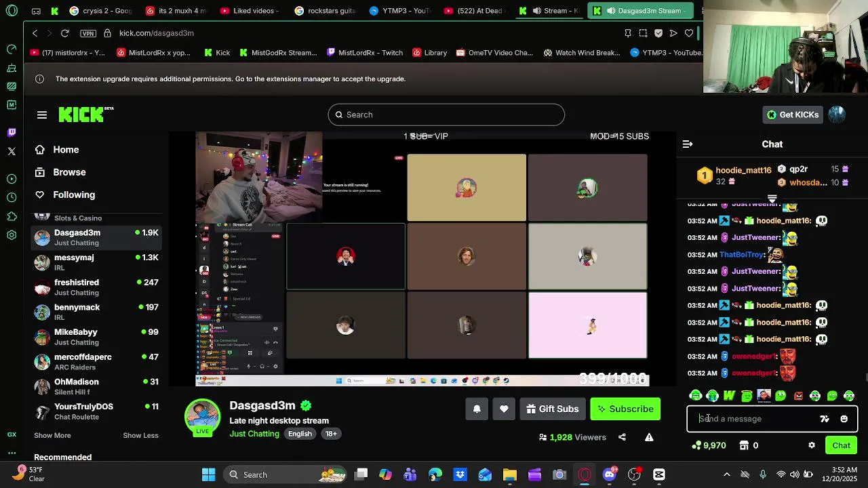Expand the pinned gifters chevron in chat
Screen dimensions: 868x488
pyautogui.click(x=772, y=199)
